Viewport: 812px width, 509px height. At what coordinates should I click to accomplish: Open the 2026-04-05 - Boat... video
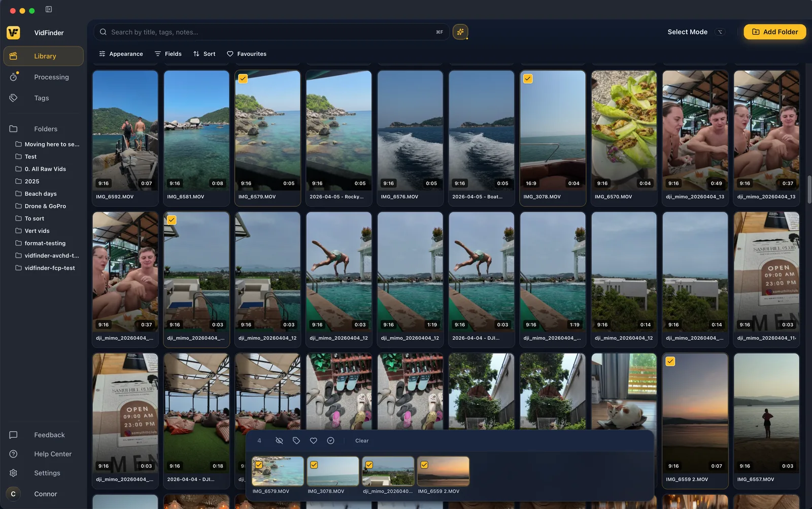click(482, 131)
